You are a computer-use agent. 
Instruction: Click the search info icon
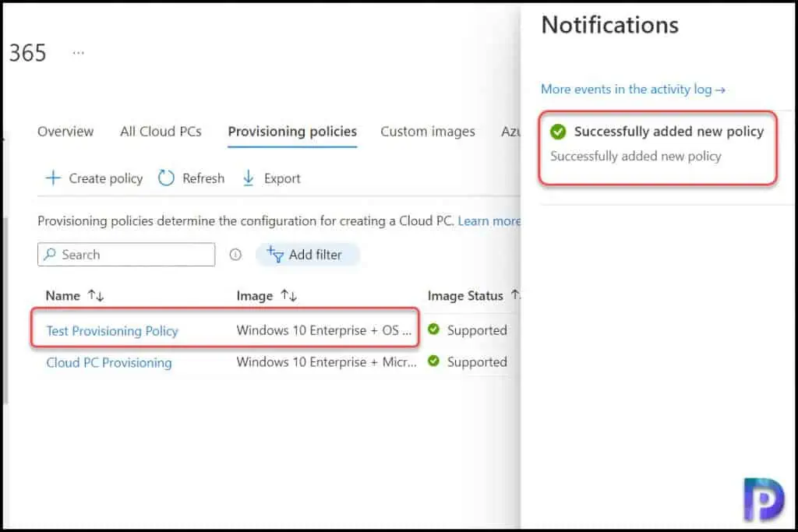235,254
